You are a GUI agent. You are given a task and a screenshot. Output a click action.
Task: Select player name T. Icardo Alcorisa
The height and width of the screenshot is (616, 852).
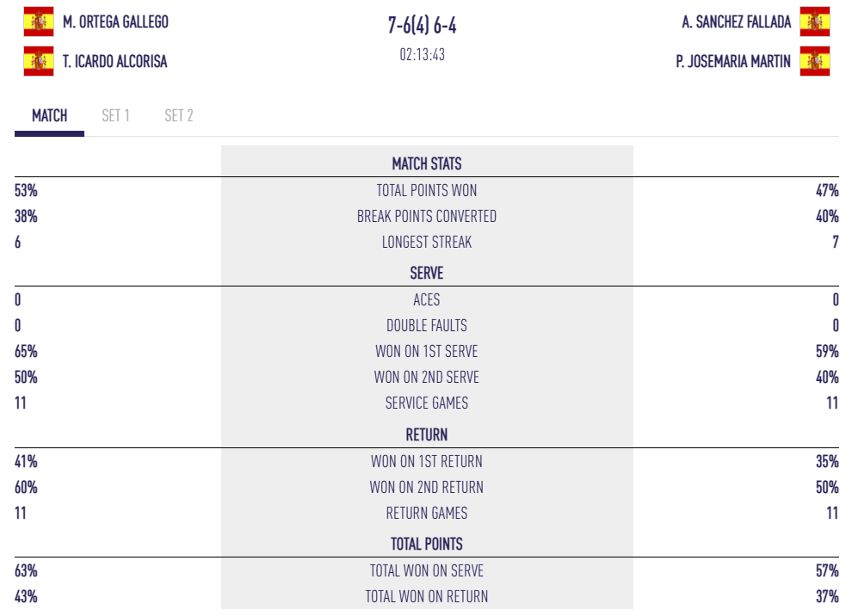pyautogui.click(x=115, y=61)
